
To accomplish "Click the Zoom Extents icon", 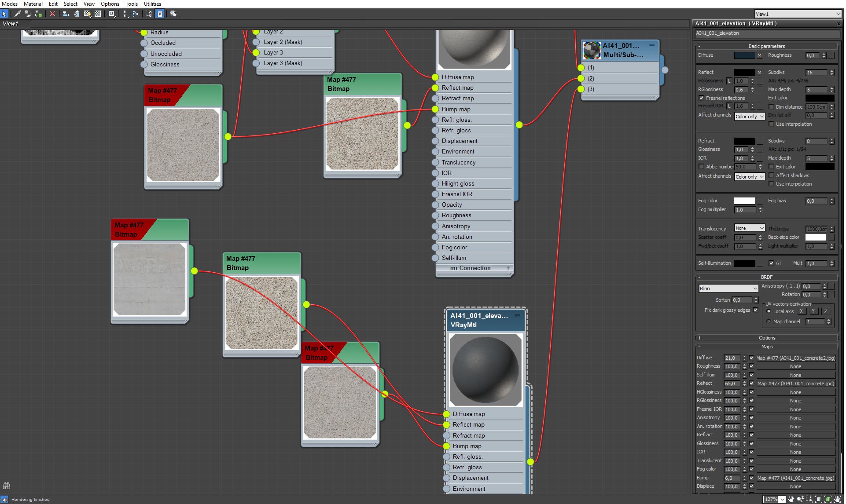I will click(819, 499).
